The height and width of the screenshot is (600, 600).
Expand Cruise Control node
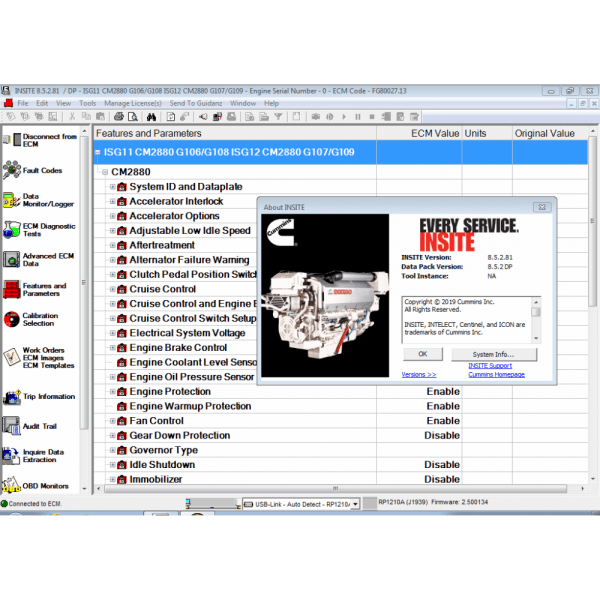(x=112, y=289)
